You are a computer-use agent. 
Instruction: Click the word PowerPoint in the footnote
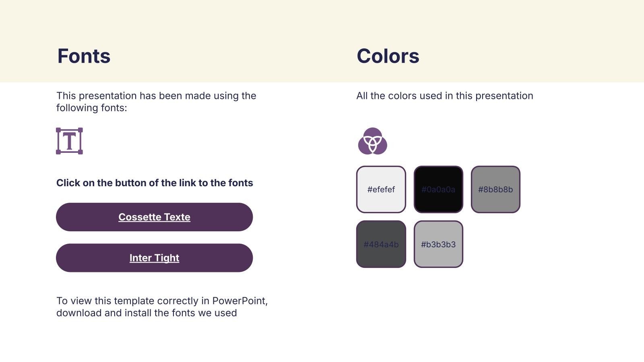239,301
